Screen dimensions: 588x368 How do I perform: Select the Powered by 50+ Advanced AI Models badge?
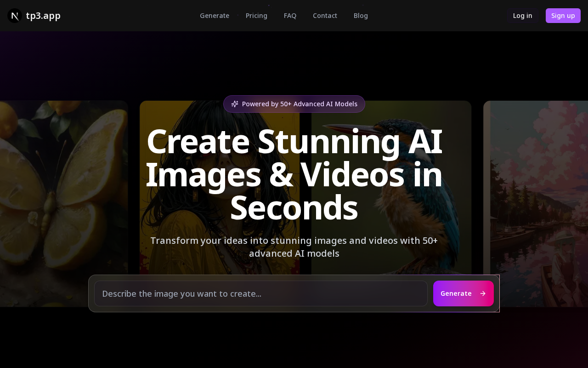tap(294, 104)
